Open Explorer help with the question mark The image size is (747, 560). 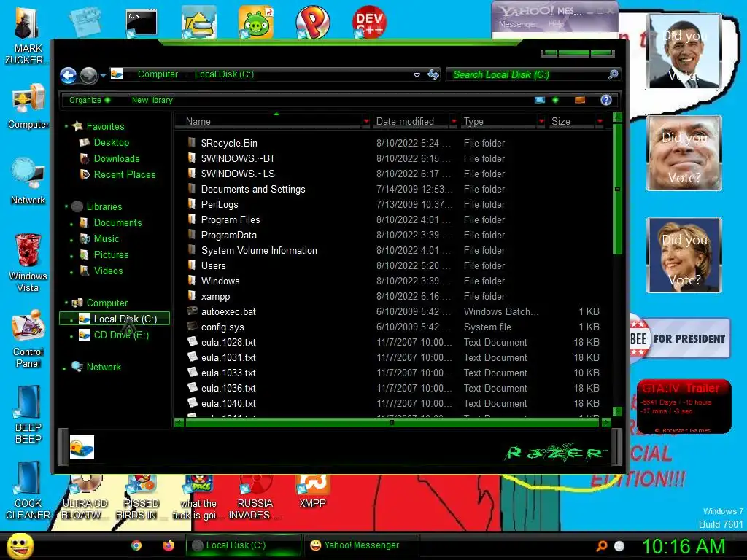point(606,100)
